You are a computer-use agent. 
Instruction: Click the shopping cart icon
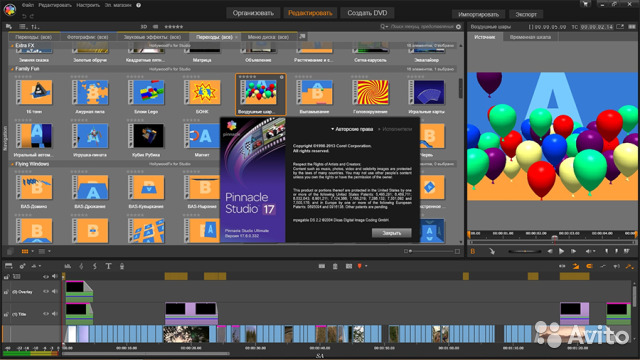[585, 4]
